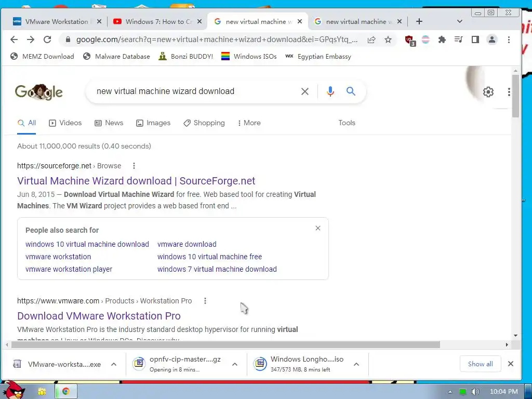The image size is (532, 399).
Task: Toggle the browser side panel icon
Action: (x=475, y=39)
